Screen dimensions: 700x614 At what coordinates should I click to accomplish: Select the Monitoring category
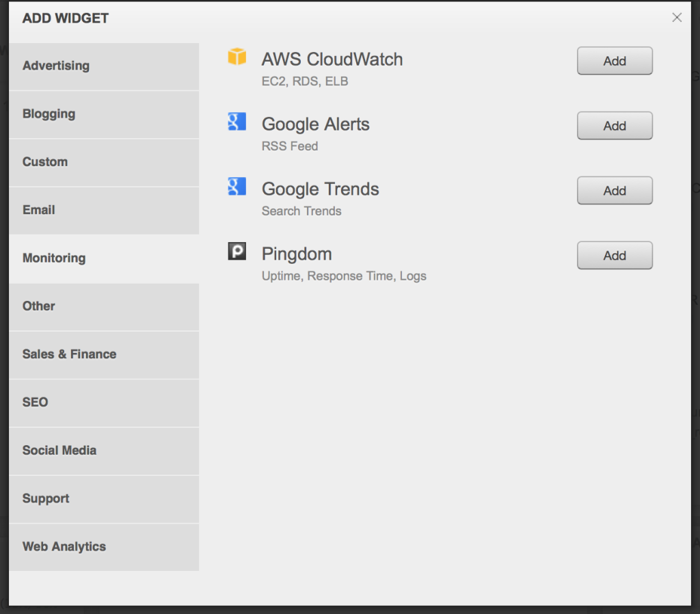[104, 258]
